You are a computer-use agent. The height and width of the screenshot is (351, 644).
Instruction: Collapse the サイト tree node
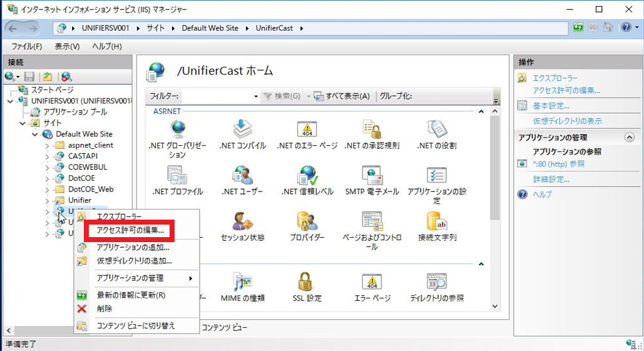click(23, 123)
